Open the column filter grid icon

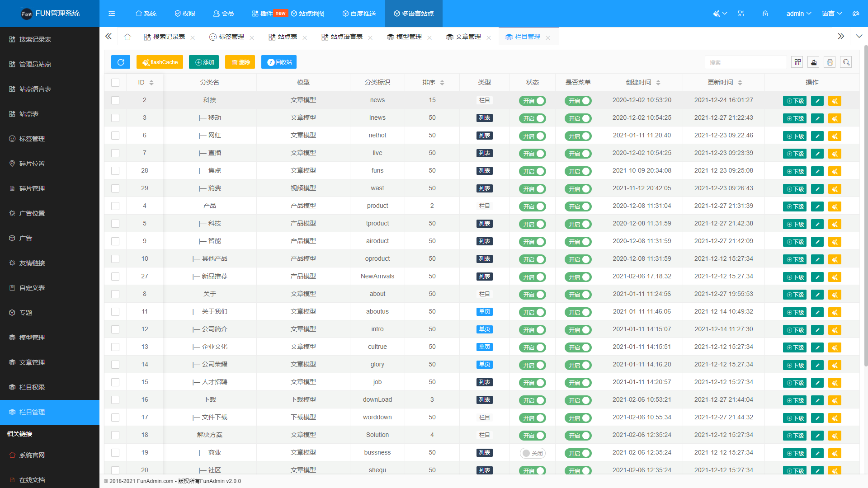click(797, 62)
